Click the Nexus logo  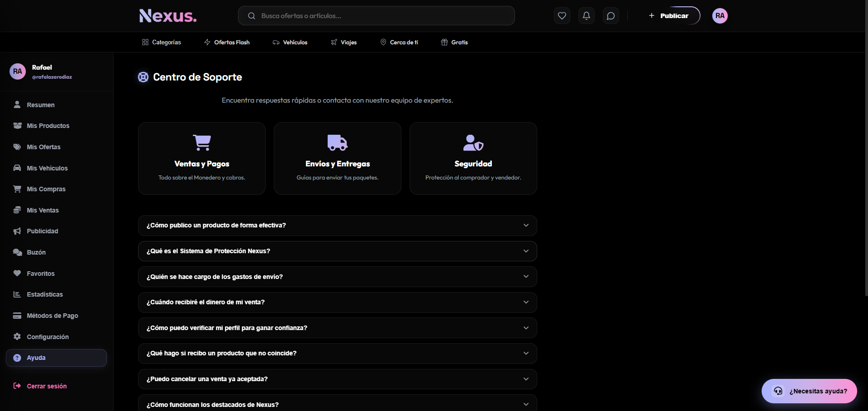pyautogui.click(x=168, y=16)
